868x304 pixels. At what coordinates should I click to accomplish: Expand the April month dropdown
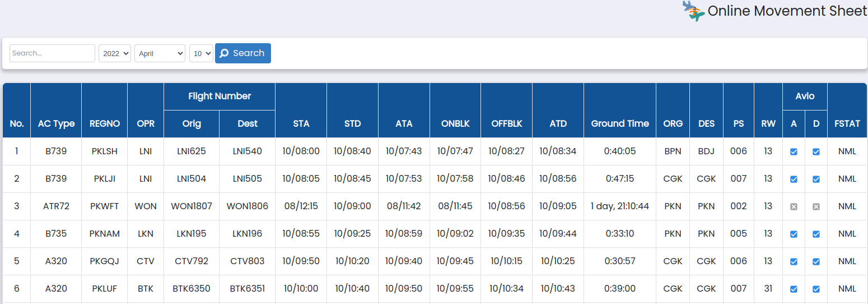point(160,53)
